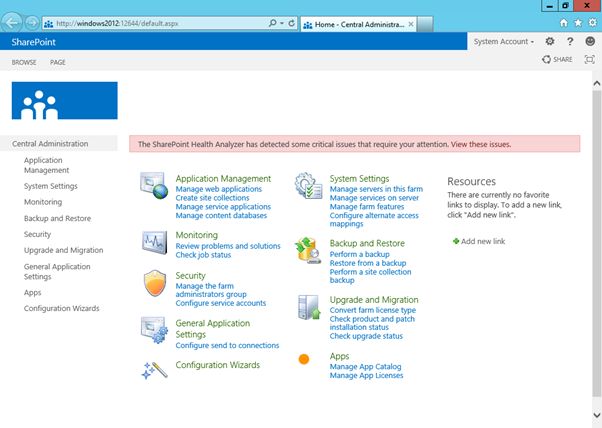Select System Settings in left navigation
Viewport: 602px width, 428px height.
click(51, 186)
